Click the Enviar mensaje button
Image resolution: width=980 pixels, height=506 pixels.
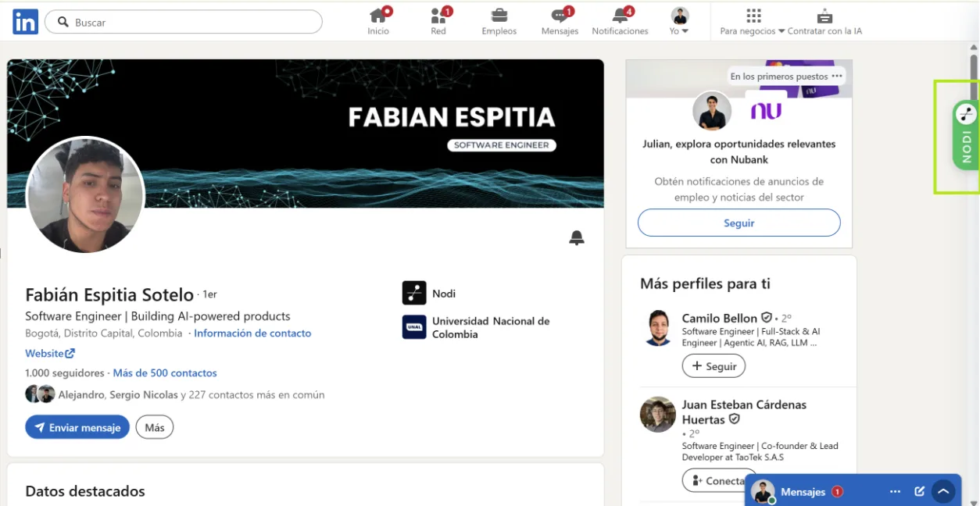[77, 427]
